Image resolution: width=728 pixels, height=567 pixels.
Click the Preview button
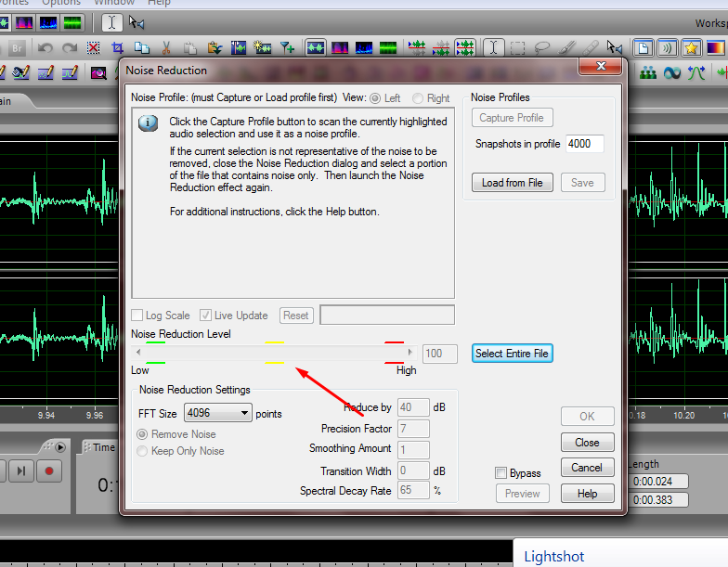click(x=523, y=494)
